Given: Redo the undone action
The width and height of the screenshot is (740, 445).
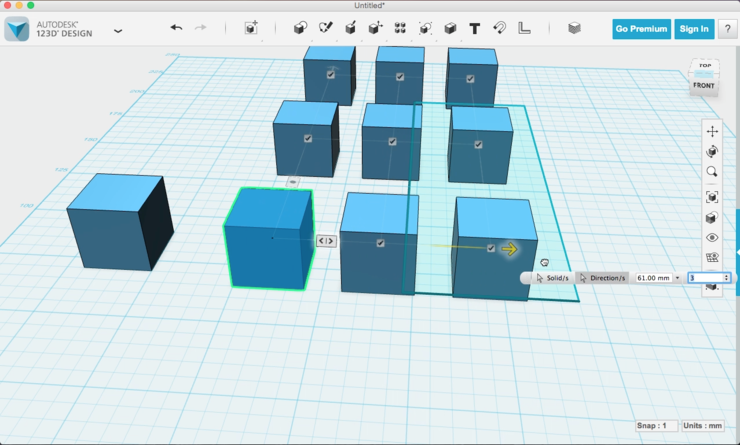Looking at the screenshot, I should tap(201, 28).
